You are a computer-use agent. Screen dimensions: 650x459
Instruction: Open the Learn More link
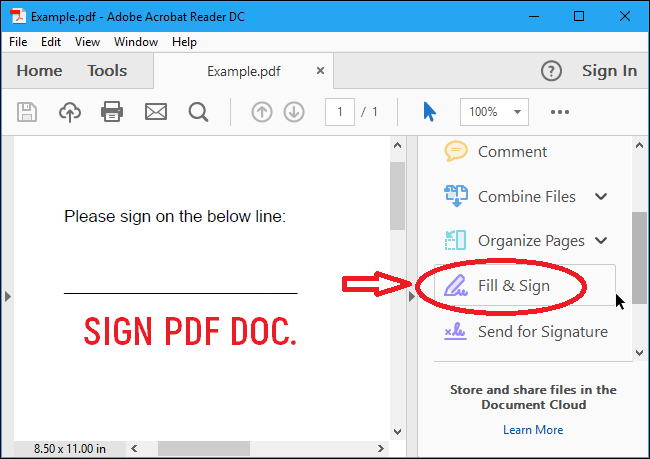[x=533, y=430]
